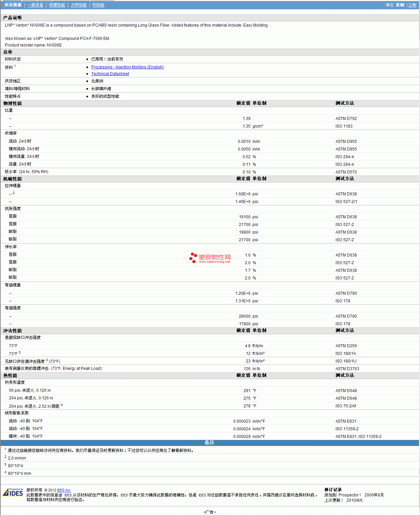
Task: Follow the IDES Inc. copyright link
Action: [64, 490]
